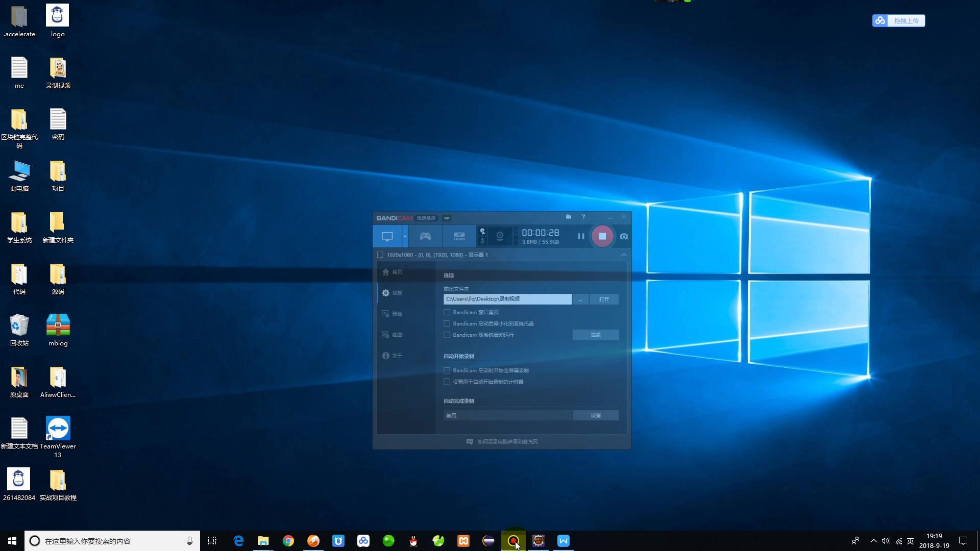Click 设置 button for auto complete recording
980x551 pixels.
pyautogui.click(x=596, y=415)
